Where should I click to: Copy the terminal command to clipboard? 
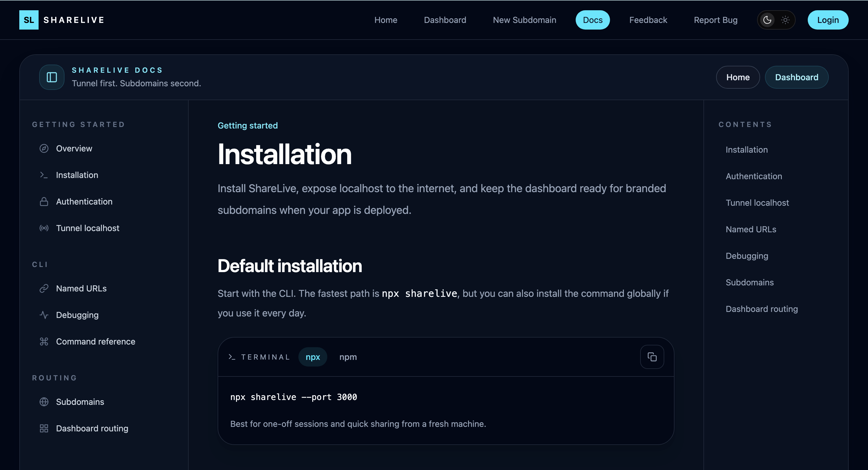click(x=652, y=357)
